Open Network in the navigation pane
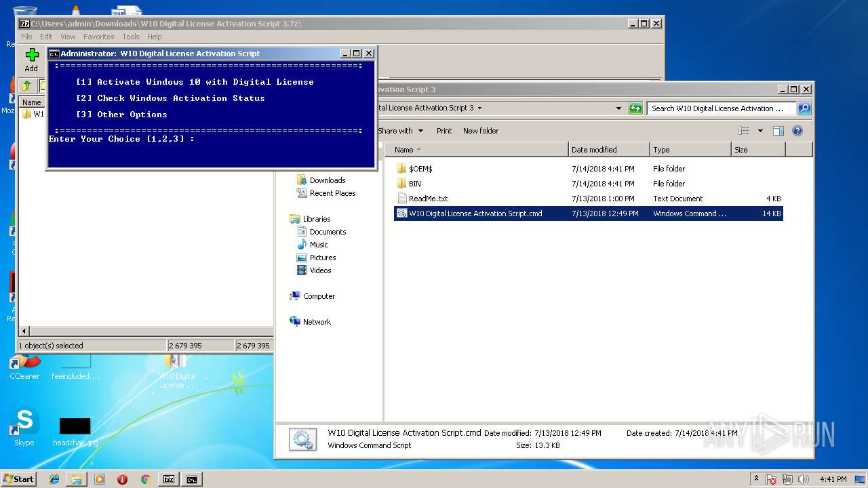 [317, 322]
